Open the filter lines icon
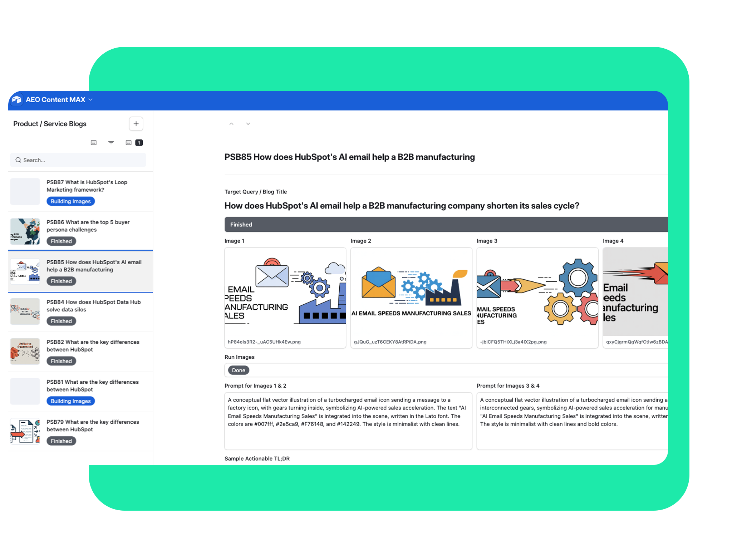The image size is (737, 560). click(x=111, y=143)
